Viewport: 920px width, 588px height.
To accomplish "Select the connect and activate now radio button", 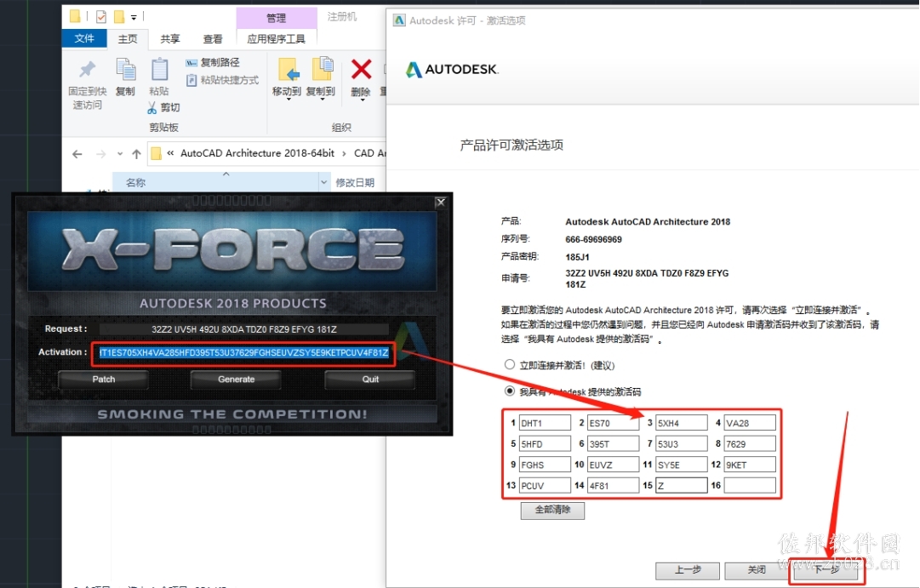I will (x=509, y=364).
